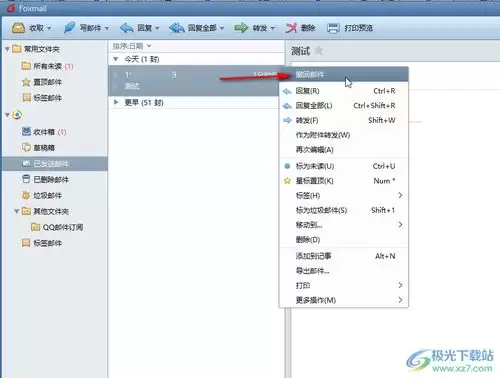The height and width of the screenshot is (378, 500).
Task: Open the 收取 dropdown arrow
Action: point(49,28)
